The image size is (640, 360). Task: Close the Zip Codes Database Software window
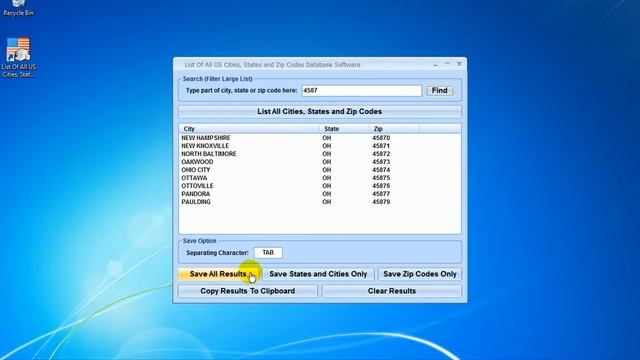pyautogui.click(x=459, y=64)
